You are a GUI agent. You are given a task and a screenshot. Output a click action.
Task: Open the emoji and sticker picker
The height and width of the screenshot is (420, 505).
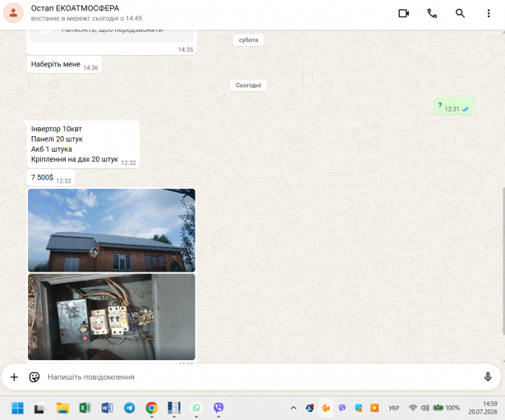[x=34, y=377]
